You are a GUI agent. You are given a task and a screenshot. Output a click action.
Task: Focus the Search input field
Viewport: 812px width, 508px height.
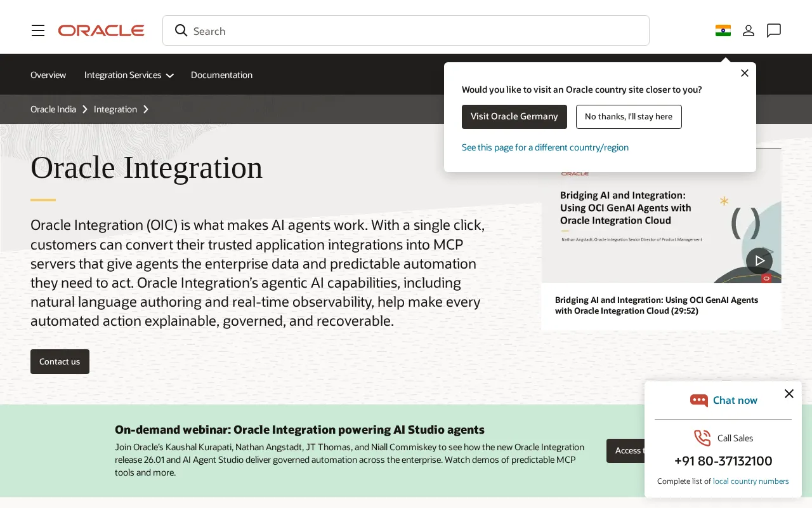coord(406,30)
